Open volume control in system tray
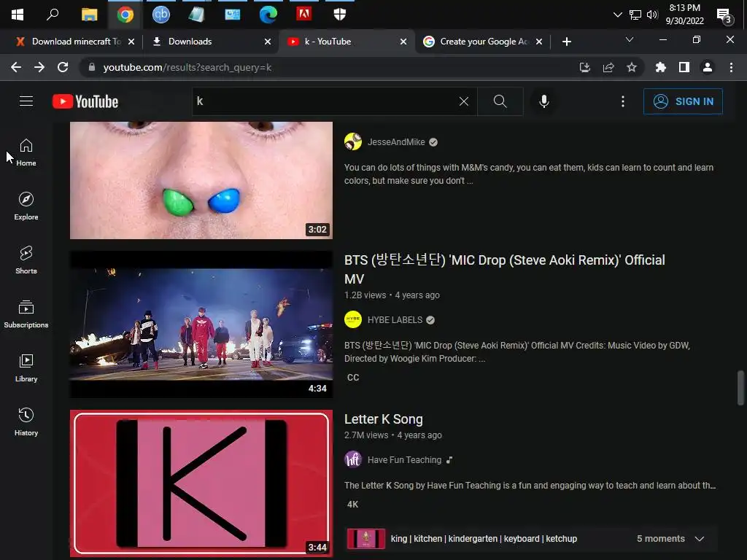 651,15
